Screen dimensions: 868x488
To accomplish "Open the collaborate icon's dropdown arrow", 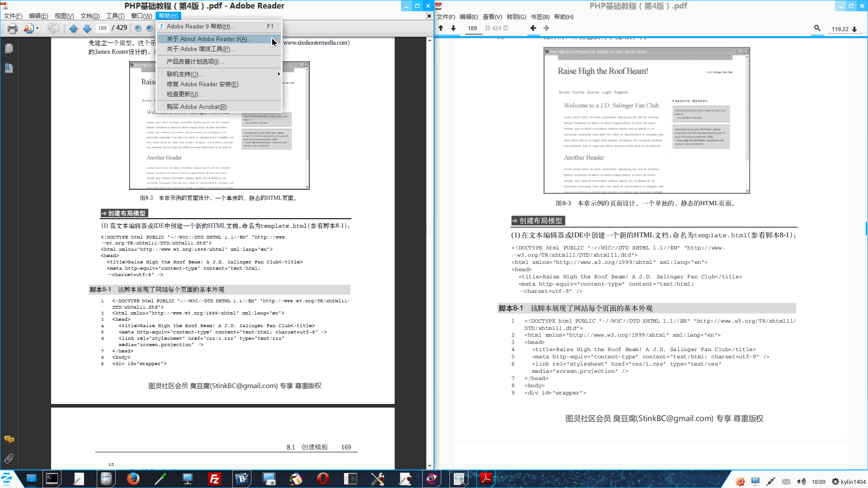I will click(38, 28).
